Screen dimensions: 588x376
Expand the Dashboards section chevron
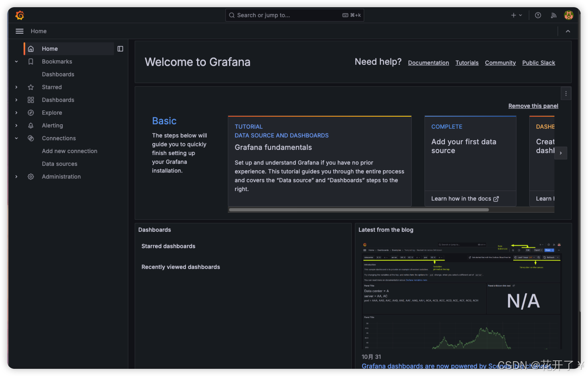tap(16, 100)
